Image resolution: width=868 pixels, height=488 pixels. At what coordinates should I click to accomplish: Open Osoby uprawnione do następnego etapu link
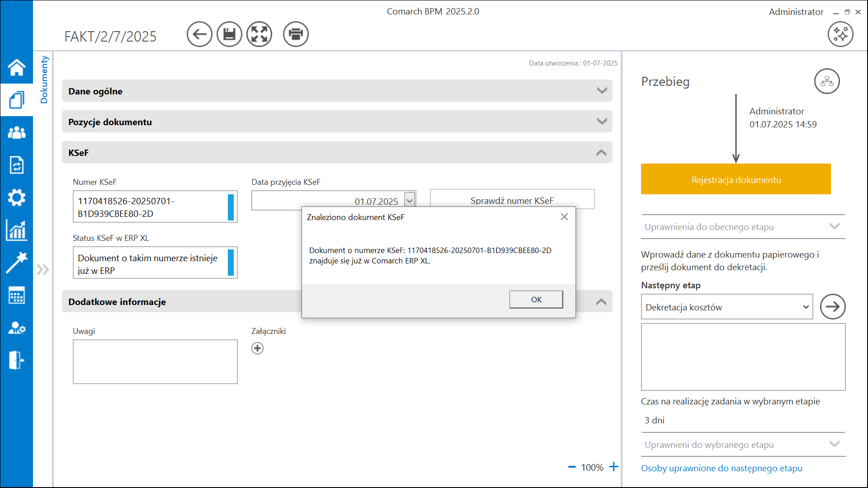tap(722, 468)
